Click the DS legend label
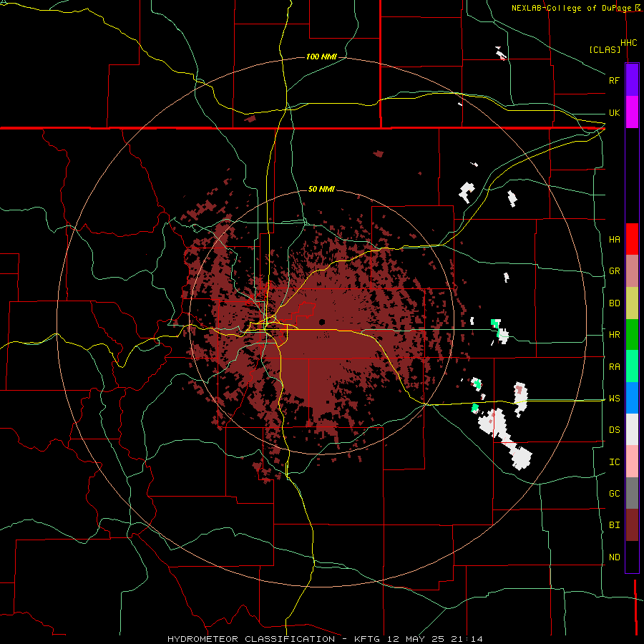This screenshot has width=644, height=644. (615, 430)
